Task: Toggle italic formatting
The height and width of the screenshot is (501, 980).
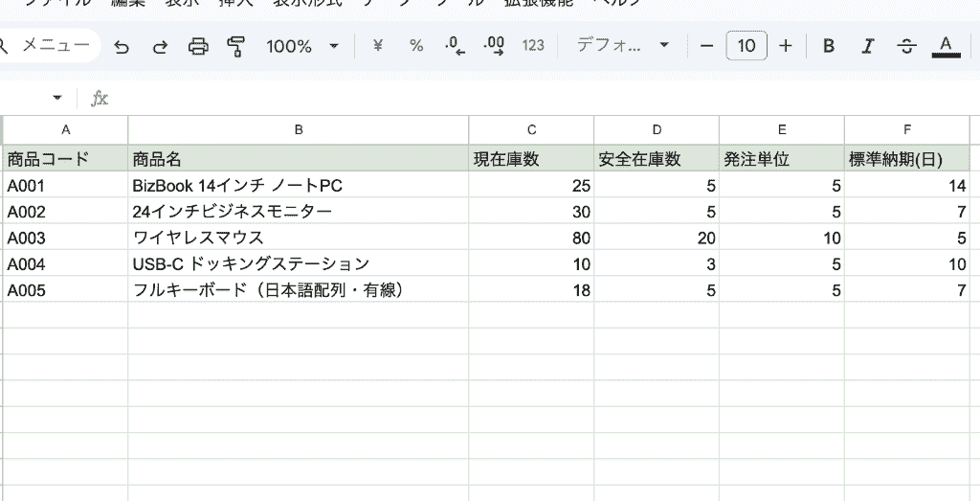Action: pos(867,46)
